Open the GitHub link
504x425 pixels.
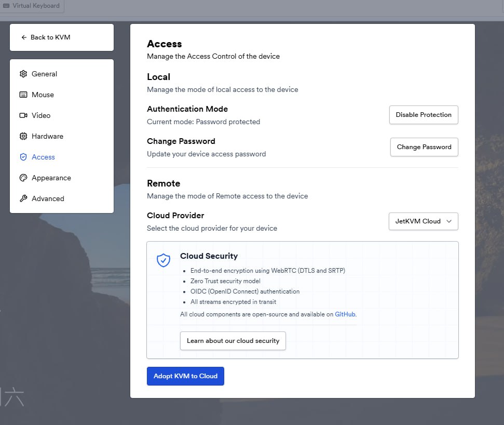(345, 314)
